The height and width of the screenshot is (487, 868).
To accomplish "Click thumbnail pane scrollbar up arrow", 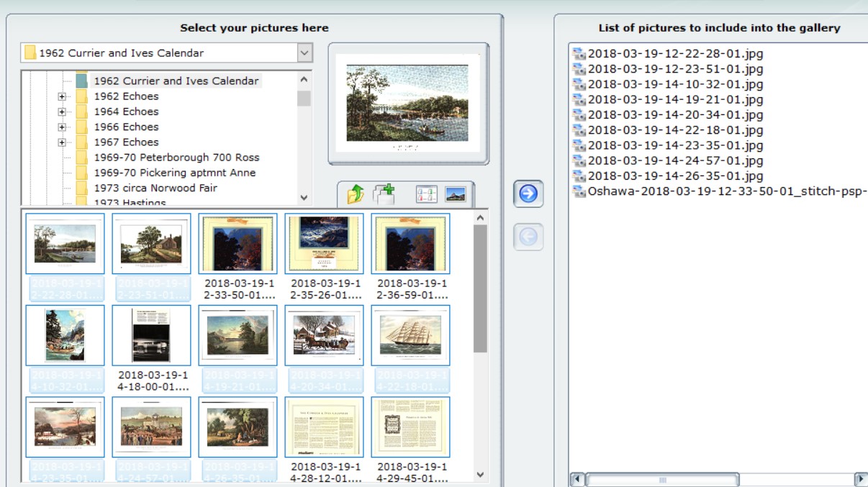I will pyautogui.click(x=480, y=217).
